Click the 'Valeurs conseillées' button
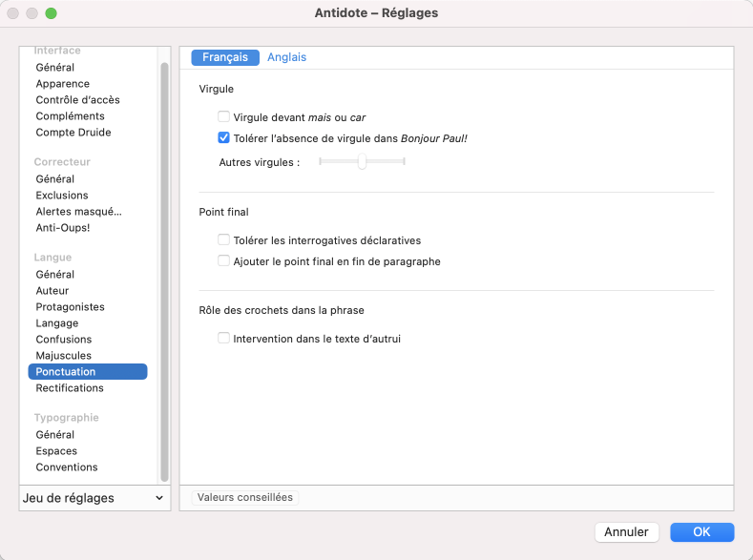 [x=245, y=497]
